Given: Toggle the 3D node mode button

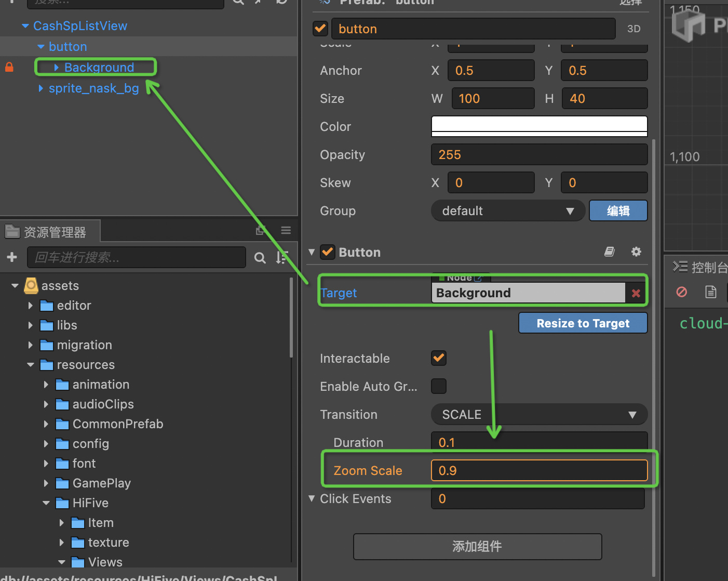Looking at the screenshot, I should click(x=633, y=29).
